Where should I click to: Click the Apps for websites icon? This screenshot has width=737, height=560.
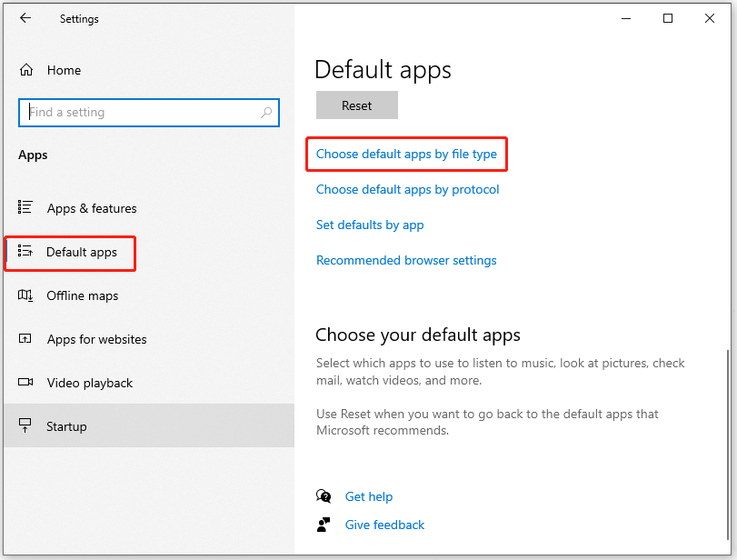click(27, 339)
